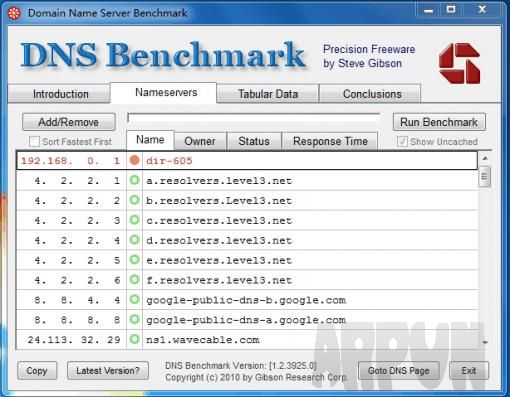The image size is (510, 397).
Task: Click the red Gibson Research logo
Action: (459, 63)
